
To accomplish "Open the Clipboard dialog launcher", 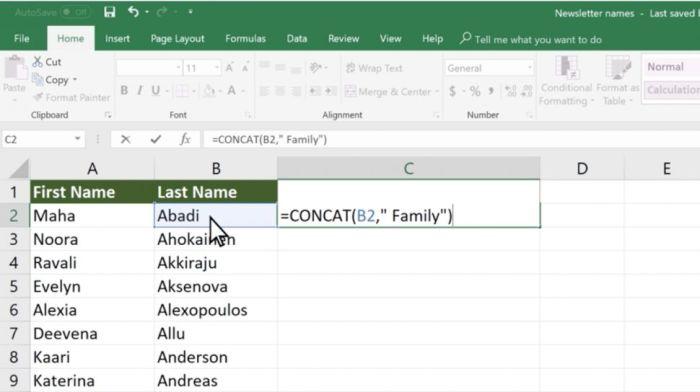I will coord(108,115).
